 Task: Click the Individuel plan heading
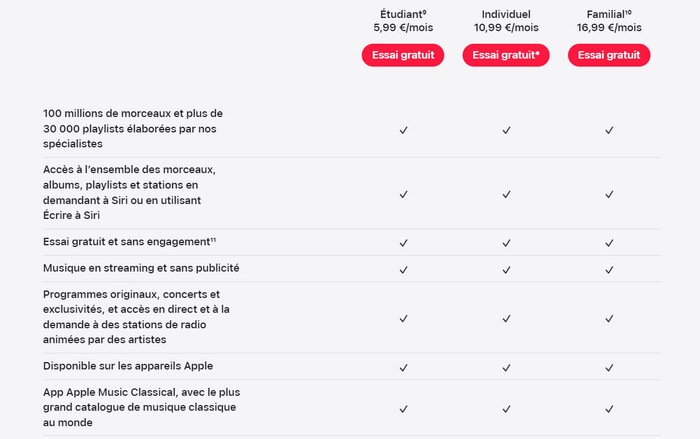[x=506, y=13]
